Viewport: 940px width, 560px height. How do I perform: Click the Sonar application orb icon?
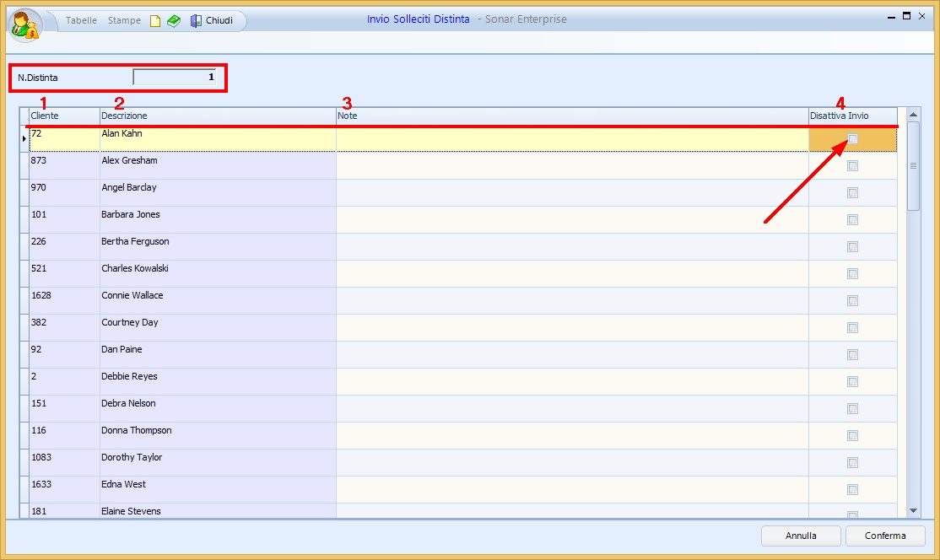pos(24,24)
